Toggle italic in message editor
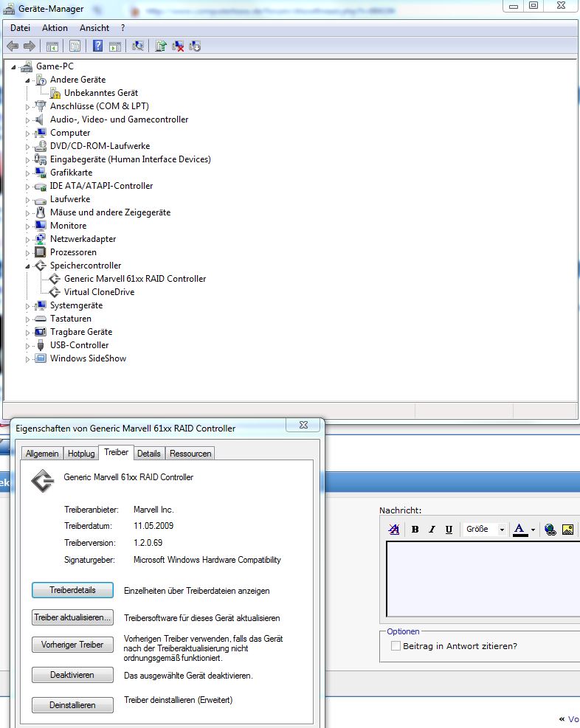Screen dimensions: 580x728 point(432,530)
